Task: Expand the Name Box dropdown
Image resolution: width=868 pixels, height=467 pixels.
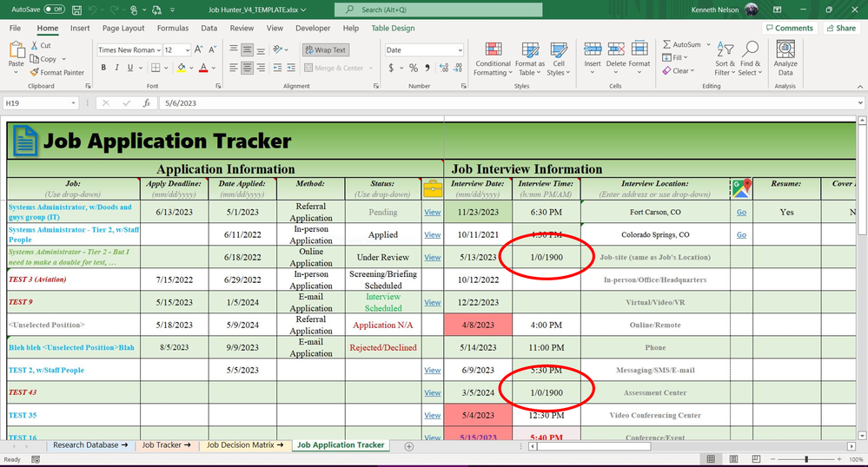Action: point(73,103)
